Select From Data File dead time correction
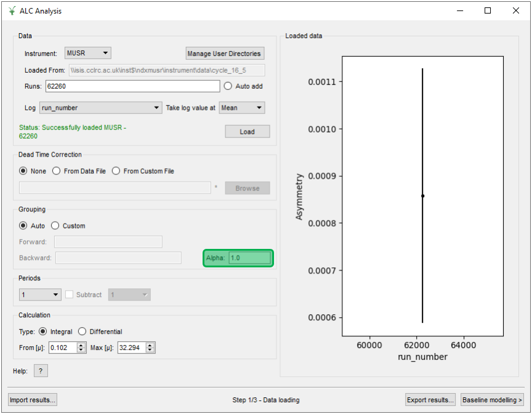Screen dimensions: 532x414 pos(57,171)
